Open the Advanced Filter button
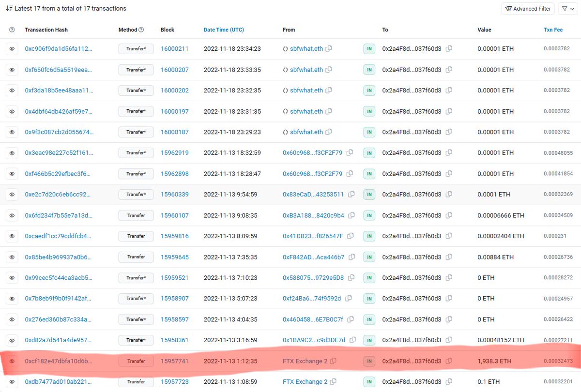 528,9
